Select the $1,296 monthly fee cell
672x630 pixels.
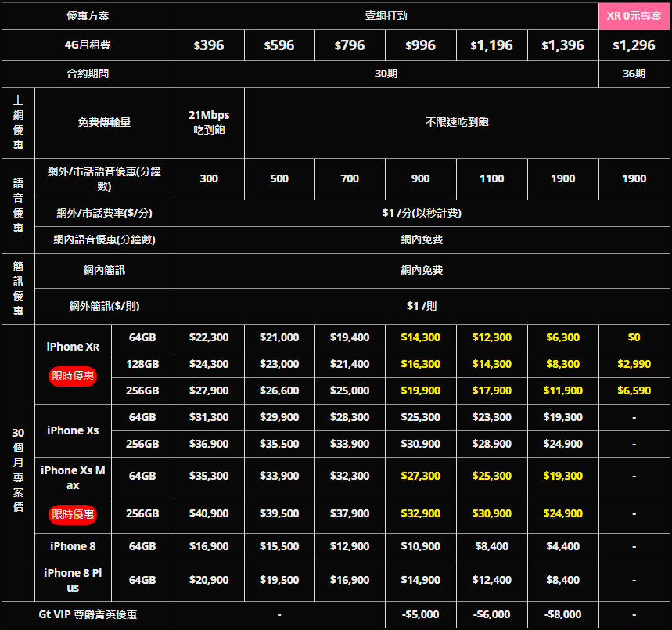pyautogui.click(x=634, y=45)
